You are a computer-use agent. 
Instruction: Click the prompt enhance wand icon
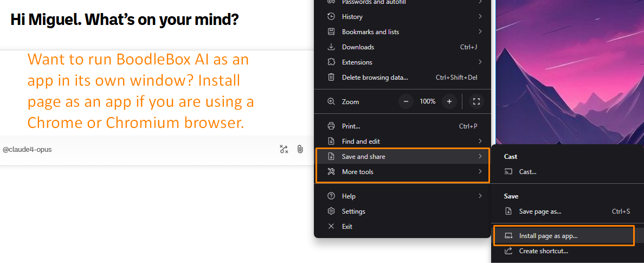click(x=284, y=149)
